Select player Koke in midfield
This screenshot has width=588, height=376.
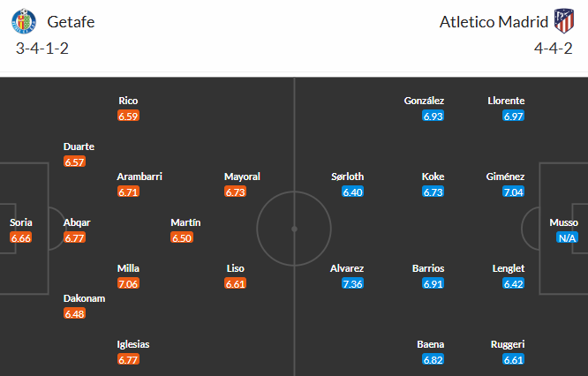[x=433, y=177]
